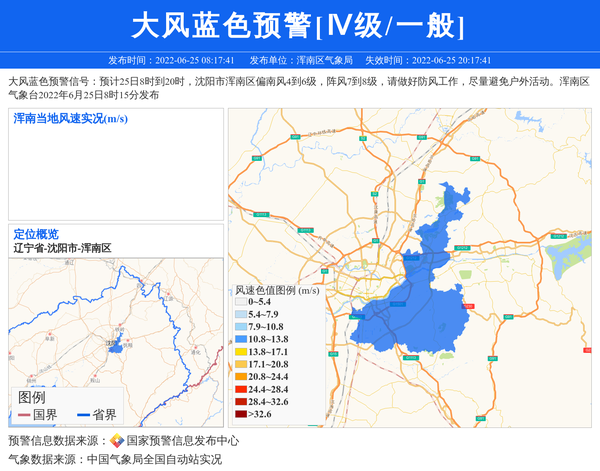Select the >32.6 dark red swatch
Viewport: 600px width, 471px height.
pos(240,414)
